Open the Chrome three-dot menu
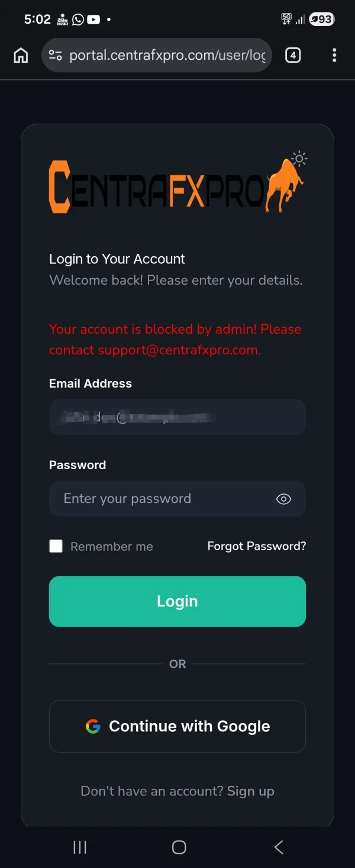355x868 pixels. [x=334, y=56]
